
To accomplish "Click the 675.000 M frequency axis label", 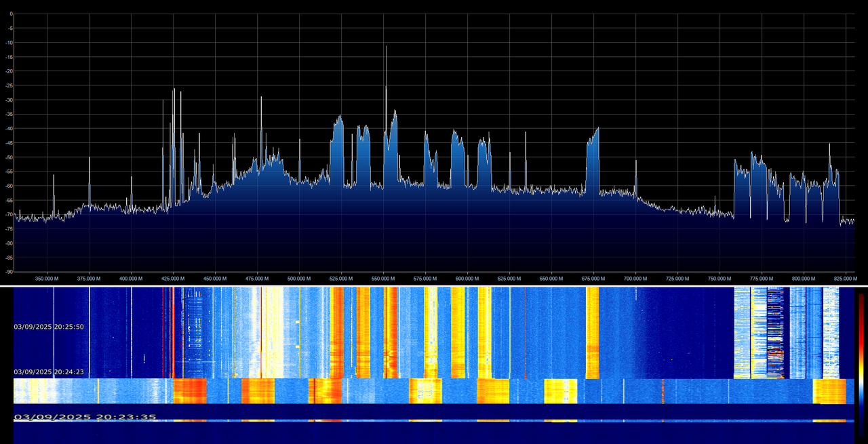I will point(593,278).
